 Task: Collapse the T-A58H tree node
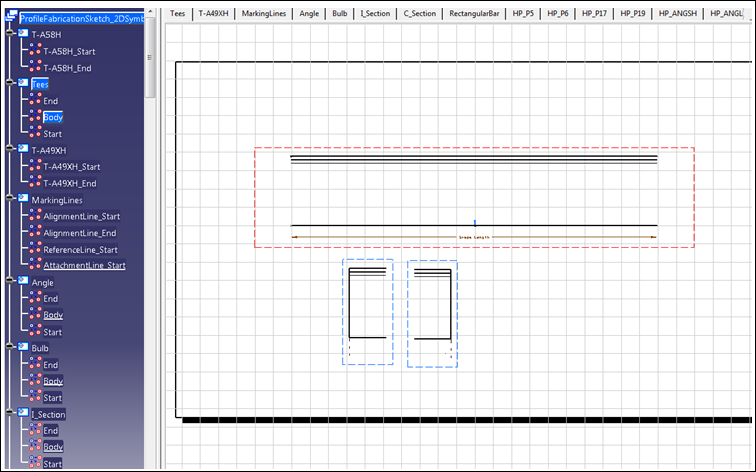pyautogui.click(x=9, y=34)
